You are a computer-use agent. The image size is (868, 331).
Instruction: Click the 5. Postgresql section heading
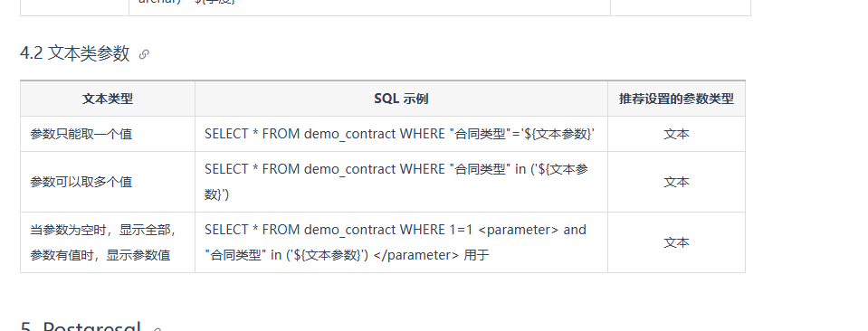[x=81, y=327]
